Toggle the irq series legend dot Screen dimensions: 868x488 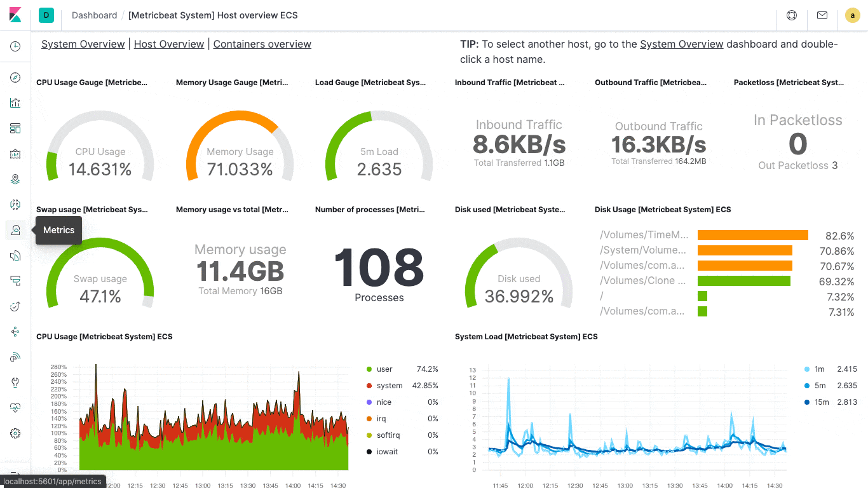tap(369, 419)
